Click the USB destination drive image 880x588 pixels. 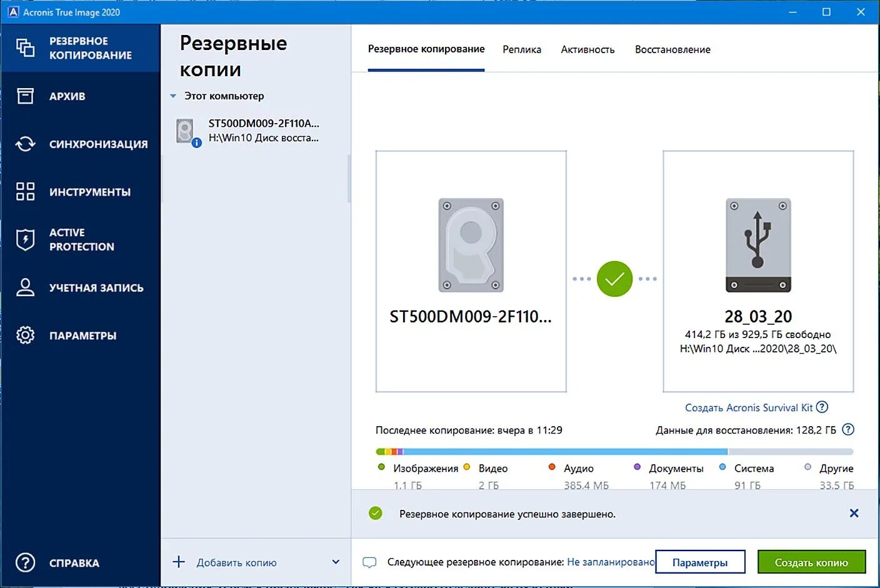[x=758, y=245]
